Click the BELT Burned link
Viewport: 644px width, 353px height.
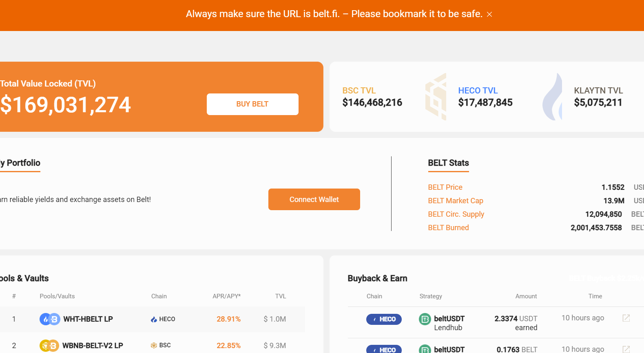pyautogui.click(x=448, y=228)
